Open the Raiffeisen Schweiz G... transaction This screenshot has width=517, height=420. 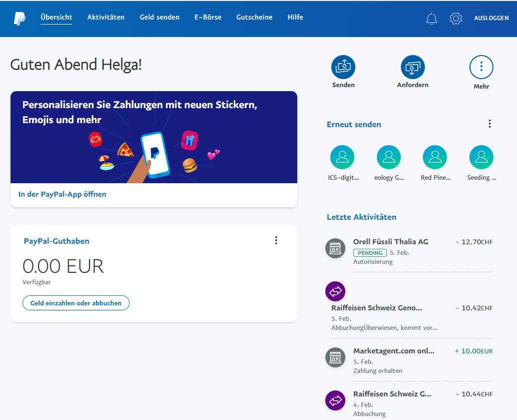coord(409,403)
